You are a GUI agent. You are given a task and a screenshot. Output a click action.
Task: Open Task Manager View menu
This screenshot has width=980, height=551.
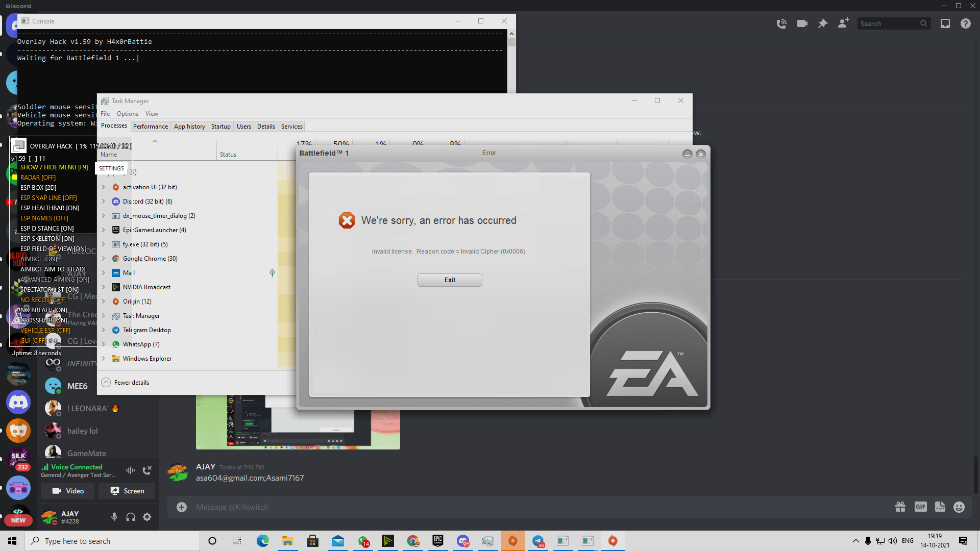[x=152, y=113]
